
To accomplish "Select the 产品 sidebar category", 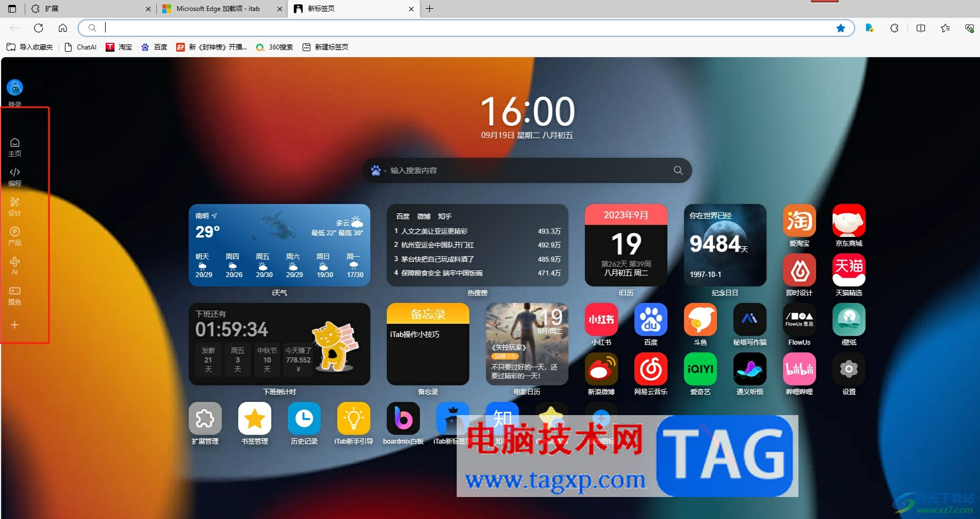I will point(15,236).
